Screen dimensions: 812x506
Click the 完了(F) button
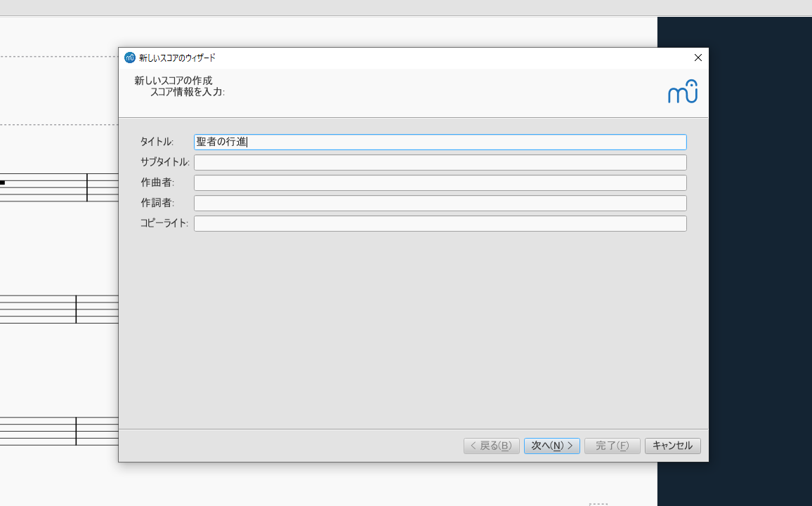612,446
